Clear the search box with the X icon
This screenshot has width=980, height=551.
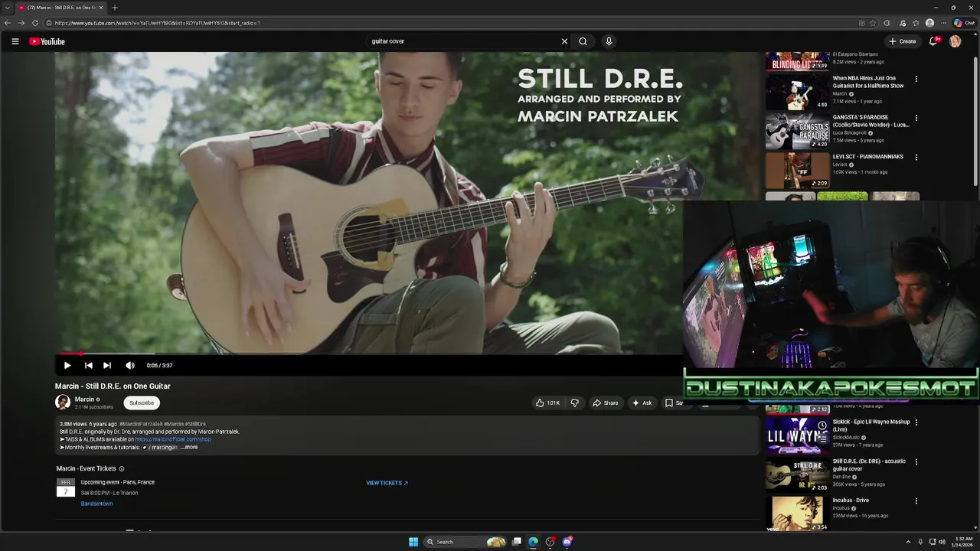[565, 41]
